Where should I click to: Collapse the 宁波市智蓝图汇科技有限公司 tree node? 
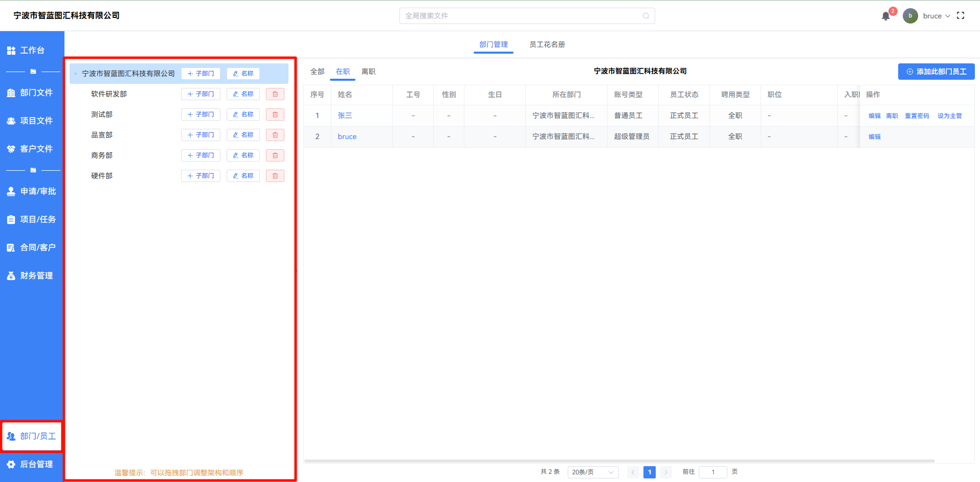coord(76,74)
